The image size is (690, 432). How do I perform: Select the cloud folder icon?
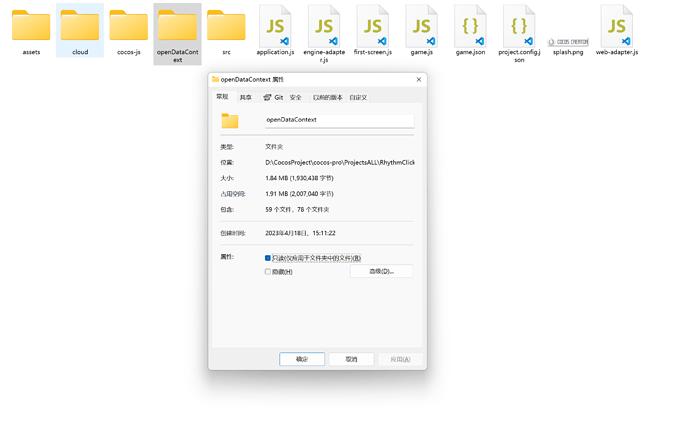(80, 26)
